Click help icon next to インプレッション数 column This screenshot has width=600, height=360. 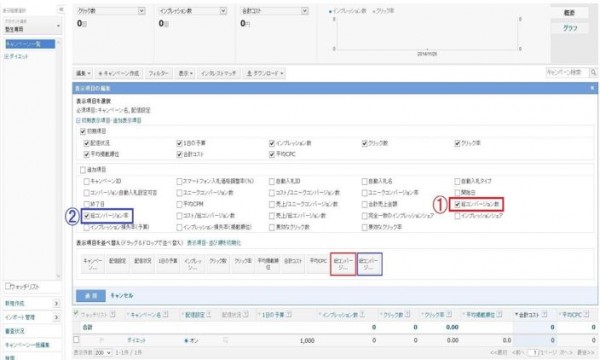(362, 314)
